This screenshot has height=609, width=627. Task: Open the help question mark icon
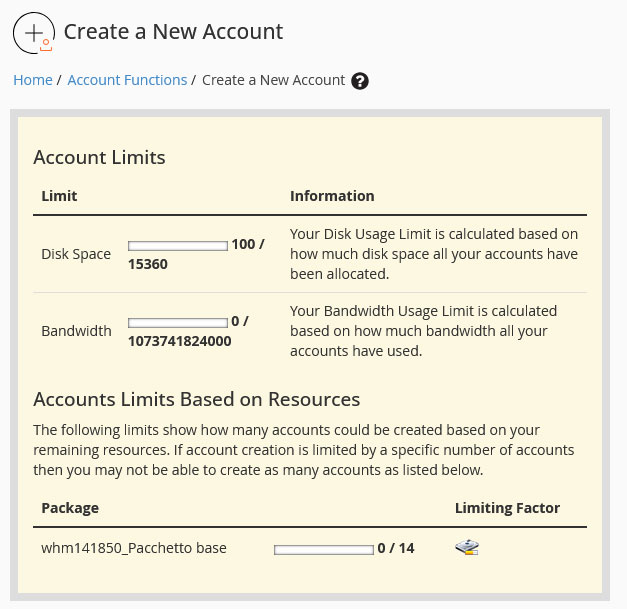point(361,81)
